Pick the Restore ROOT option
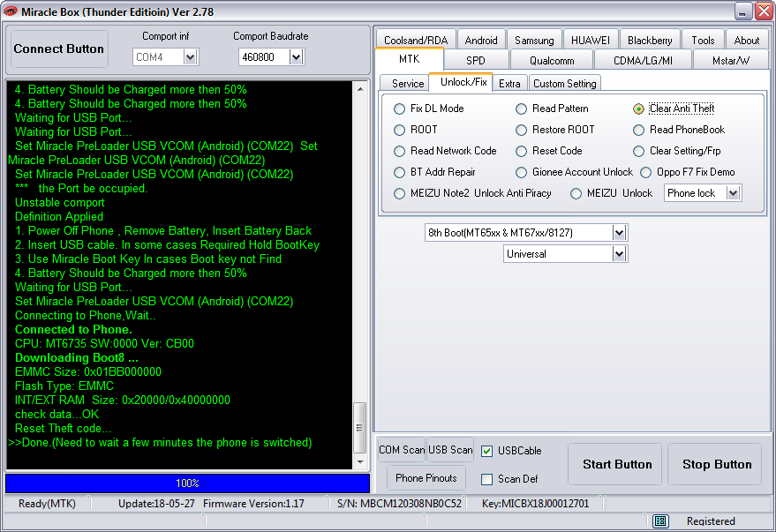 [521, 130]
